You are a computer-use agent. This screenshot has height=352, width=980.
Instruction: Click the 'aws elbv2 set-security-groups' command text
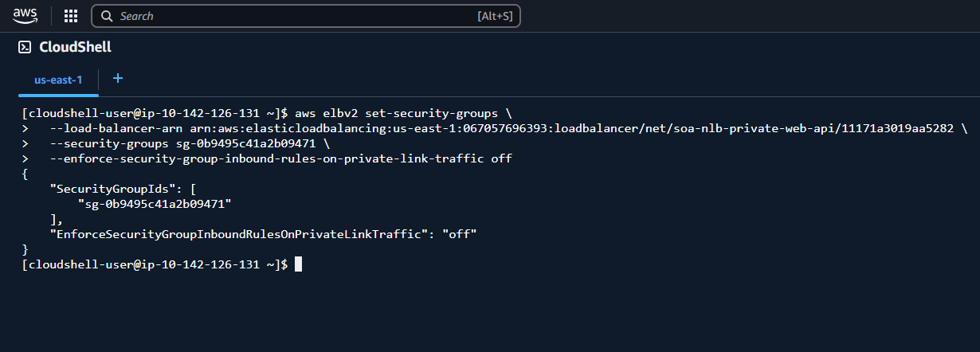pyautogui.click(x=395, y=113)
